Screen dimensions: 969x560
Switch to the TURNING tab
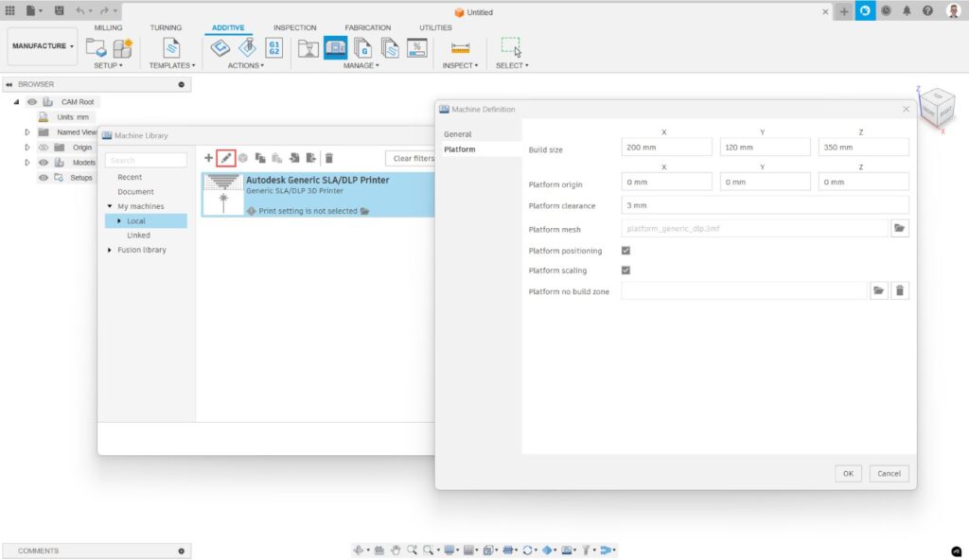166,27
